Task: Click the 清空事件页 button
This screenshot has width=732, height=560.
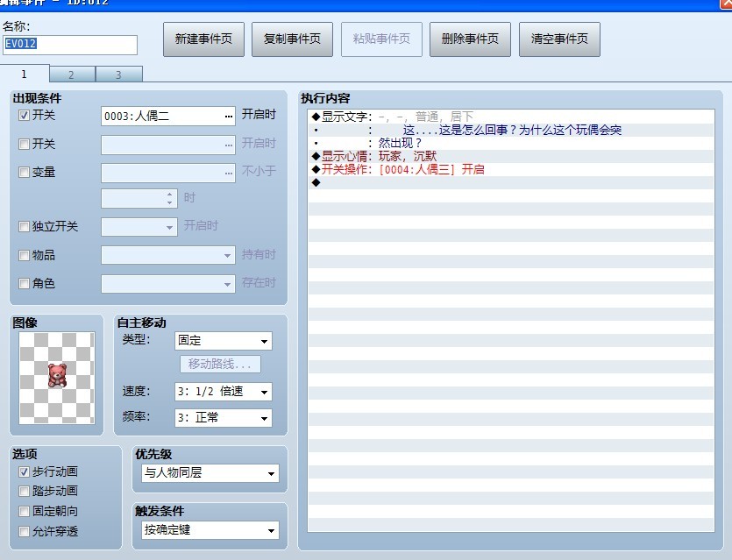Action: click(x=559, y=39)
